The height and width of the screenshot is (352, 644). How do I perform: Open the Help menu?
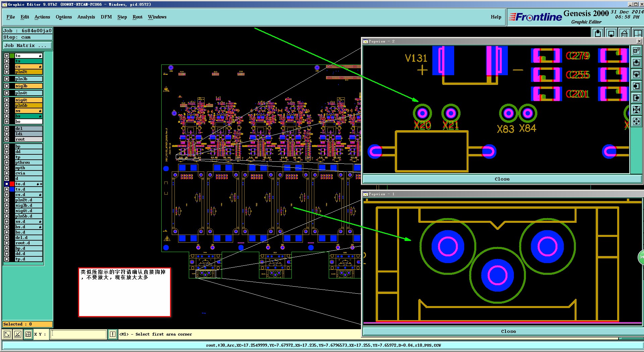[496, 17]
